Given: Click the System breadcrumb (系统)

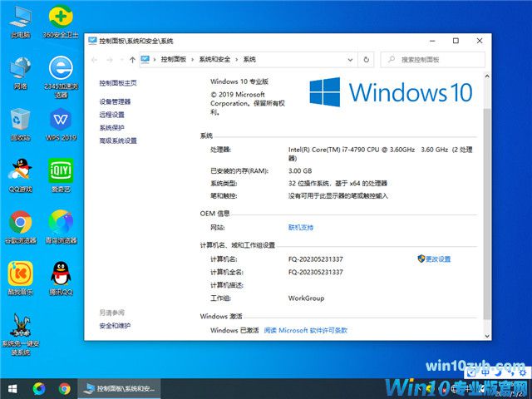Looking at the screenshot, I should [249, 59].
